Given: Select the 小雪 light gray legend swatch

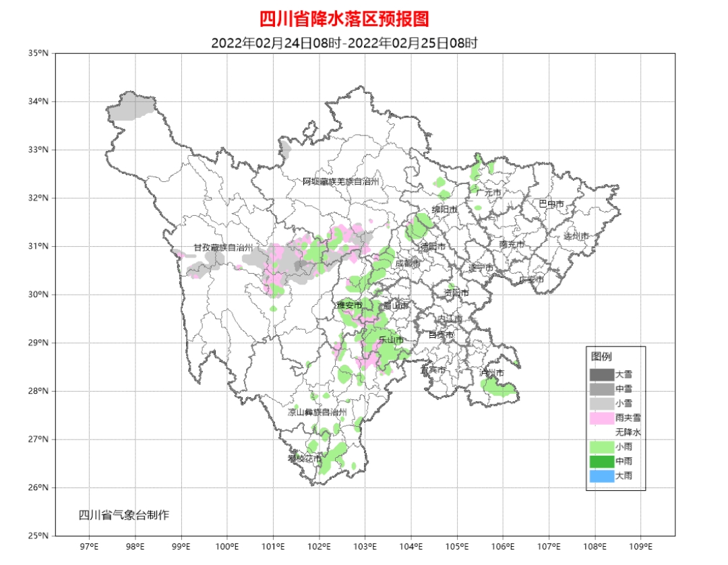Looking at the screenshot, I should pos(601,403).
